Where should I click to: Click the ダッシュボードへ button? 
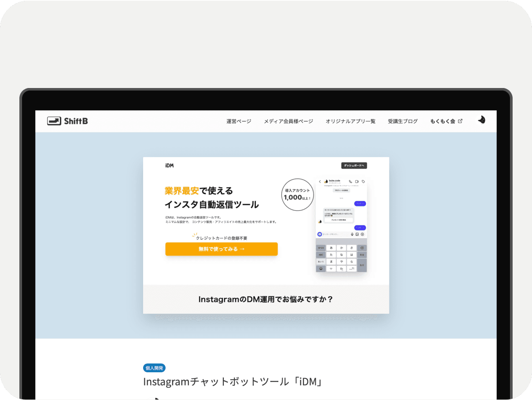(x=355, y=165)
